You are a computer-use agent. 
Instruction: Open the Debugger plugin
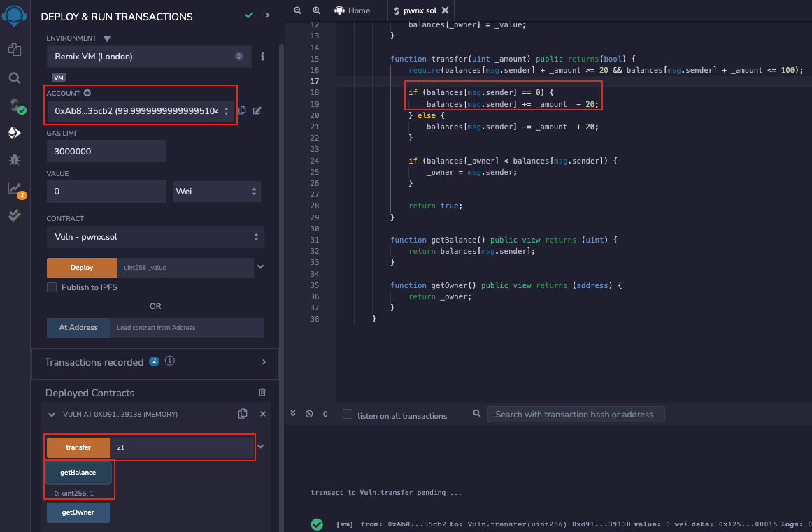tap(14, 159)
